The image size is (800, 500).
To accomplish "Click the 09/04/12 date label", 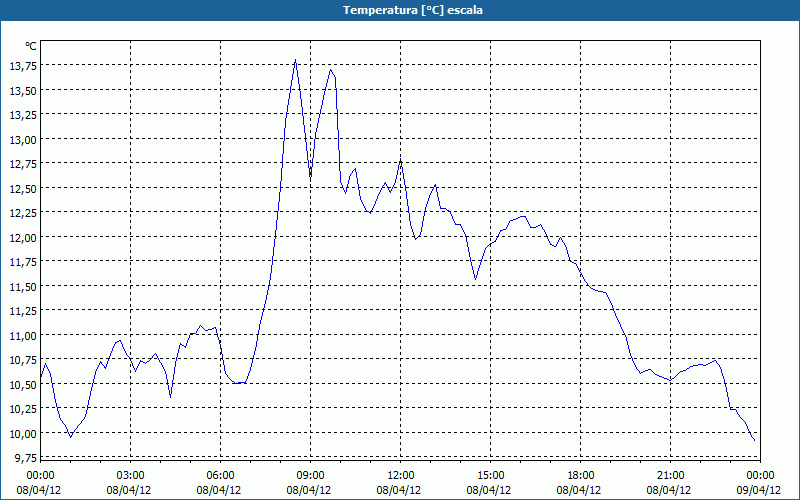I will coord(759,490).
